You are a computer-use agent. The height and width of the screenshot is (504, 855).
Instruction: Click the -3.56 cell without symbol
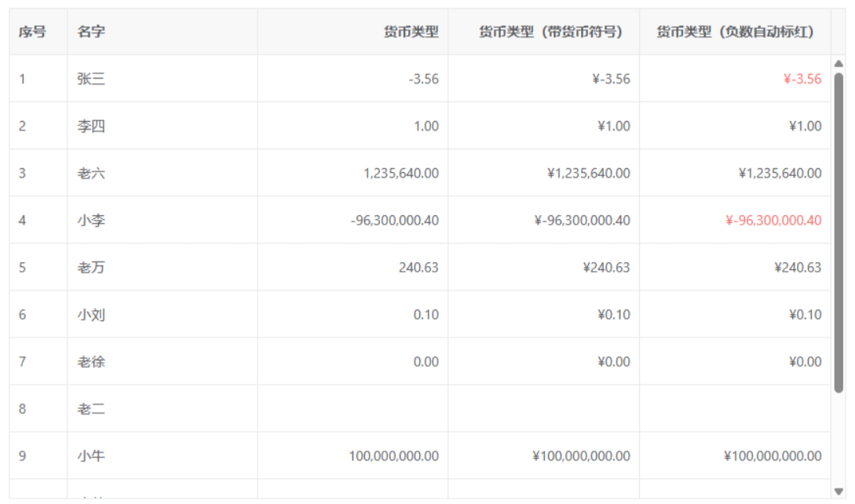point(353,79)
